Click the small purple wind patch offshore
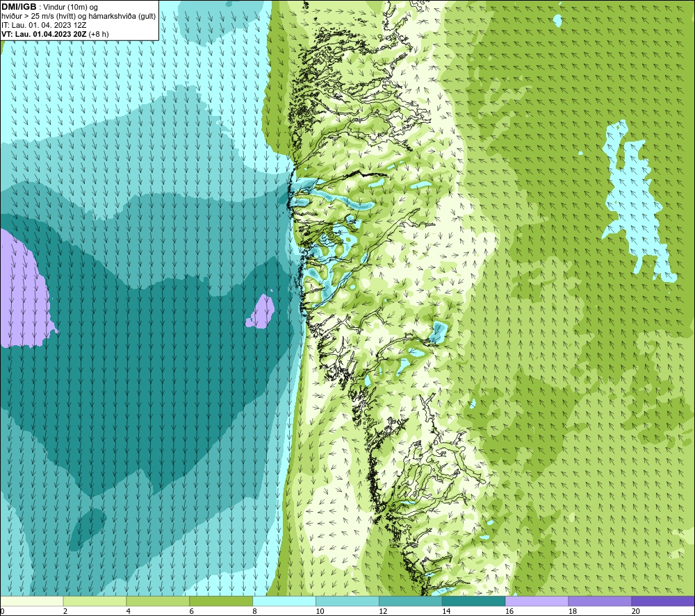695x616 pixels. pyautogui.click(x=261, y=311)
